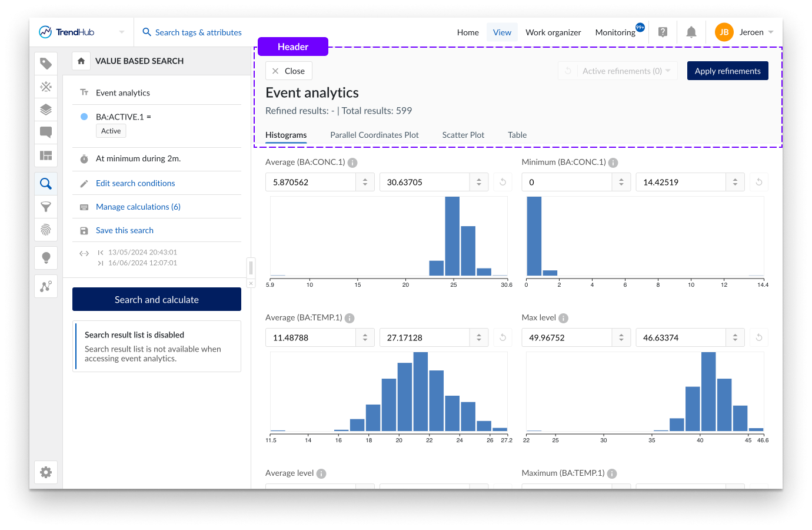
Task: Open the dashboard layout icon
Action: (x=46, y=155)
